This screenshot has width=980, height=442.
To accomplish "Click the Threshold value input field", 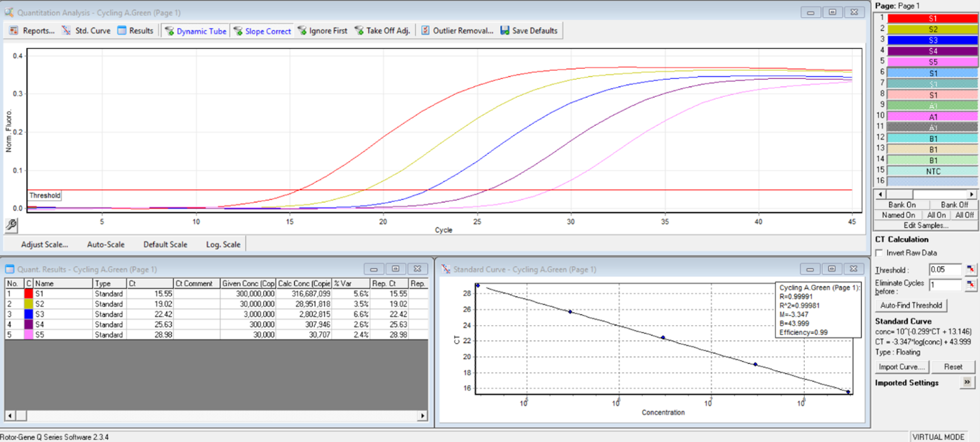I will point(946,270).
